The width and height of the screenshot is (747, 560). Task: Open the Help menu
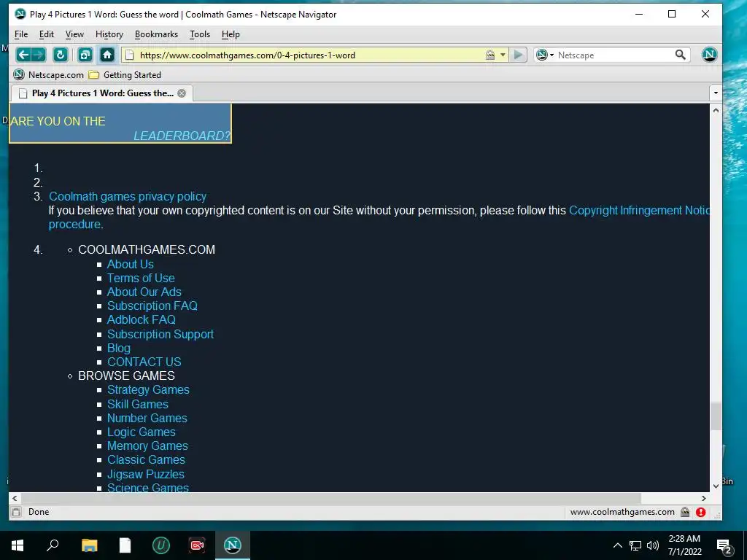[x=231, y=34]
